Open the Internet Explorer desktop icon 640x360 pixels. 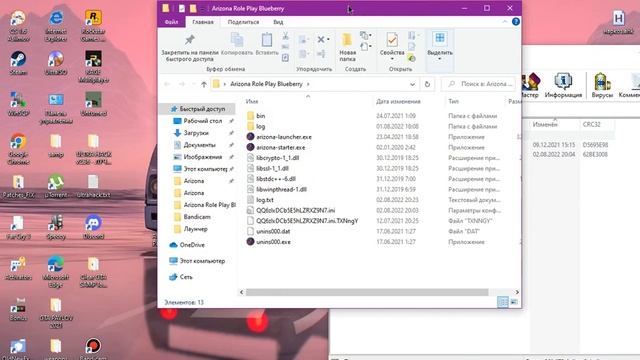pyautogui.click(x=56, y=26)
